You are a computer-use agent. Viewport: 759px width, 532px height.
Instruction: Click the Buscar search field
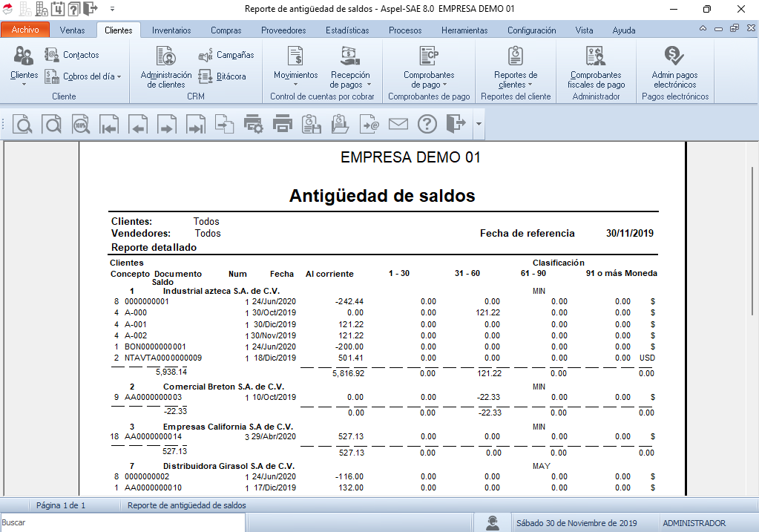click(122, 522)
